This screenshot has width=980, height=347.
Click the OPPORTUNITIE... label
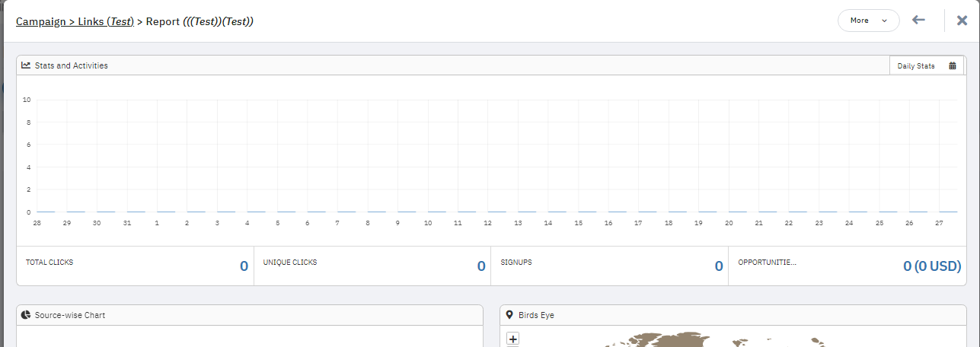coord(767,262)
